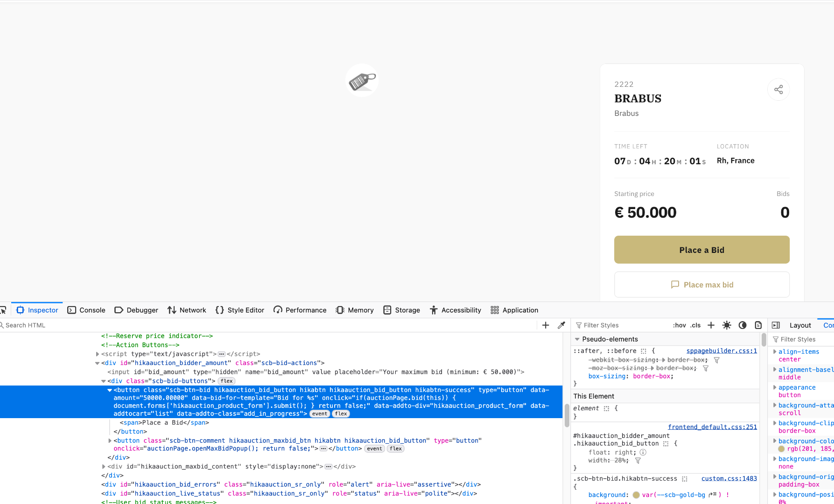Open the sppagebuilder.css:1 source link
The height and width of the screenshot is (504, 834).
[722, 351]
